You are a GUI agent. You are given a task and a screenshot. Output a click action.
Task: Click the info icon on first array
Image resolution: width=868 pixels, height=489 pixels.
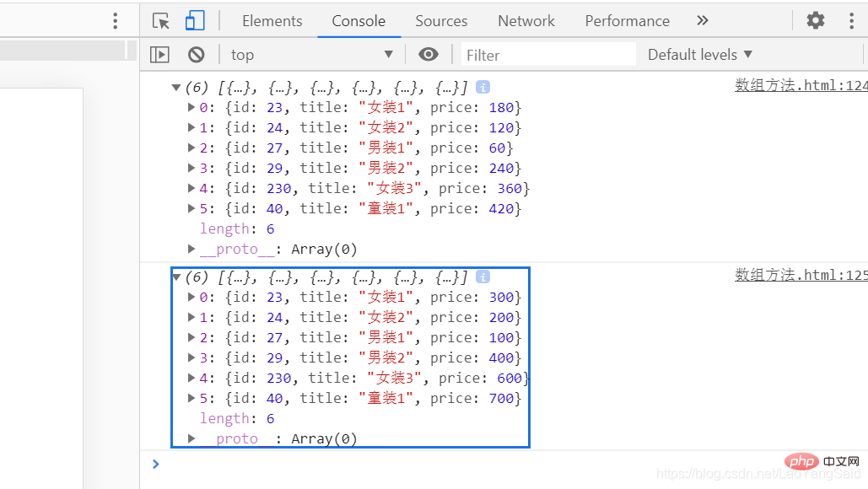[483, 87]
